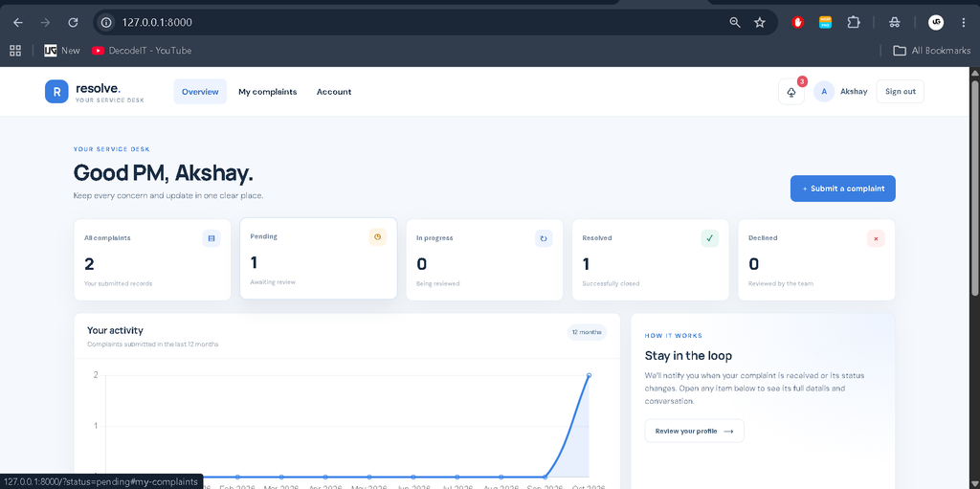Click the HOW IT WORKS label

coord(673,336)
